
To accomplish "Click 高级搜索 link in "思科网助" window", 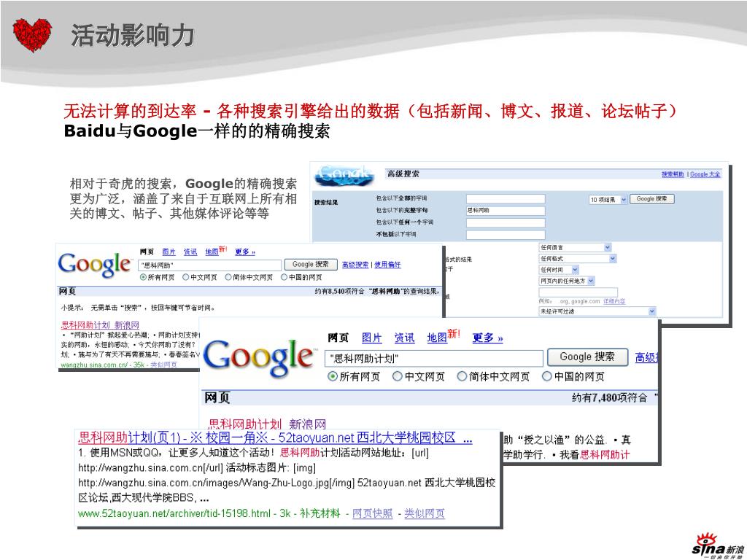I will click(x=355, y=265).
